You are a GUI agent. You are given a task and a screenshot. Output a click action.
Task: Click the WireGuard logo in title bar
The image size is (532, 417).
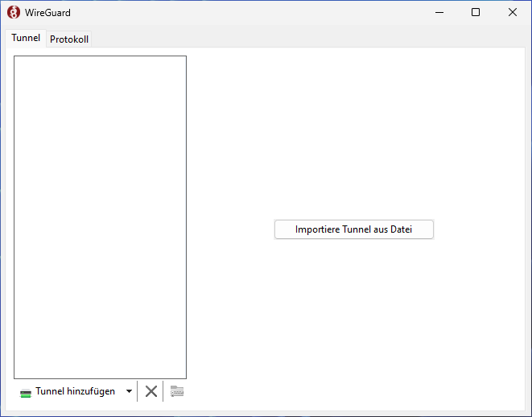(14, 13)
